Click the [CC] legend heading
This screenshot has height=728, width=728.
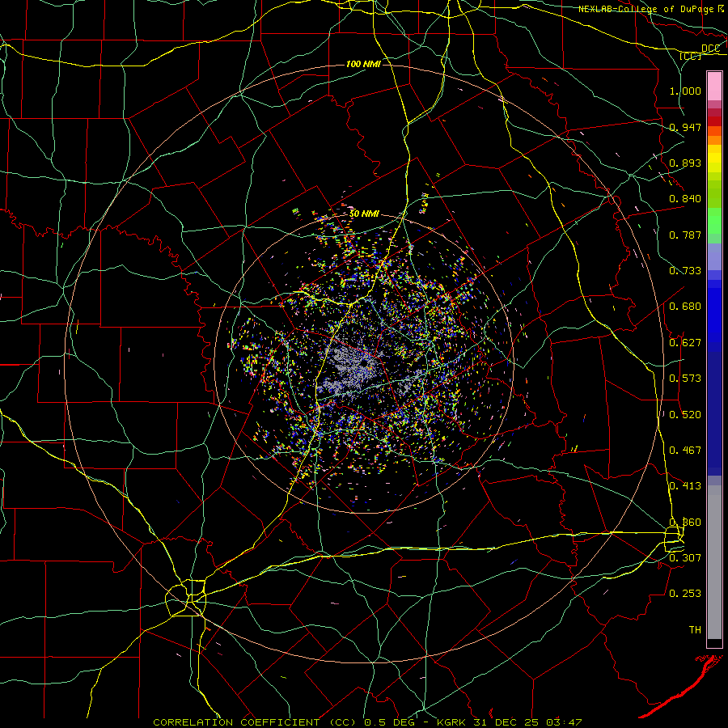(x=690, y=56)
